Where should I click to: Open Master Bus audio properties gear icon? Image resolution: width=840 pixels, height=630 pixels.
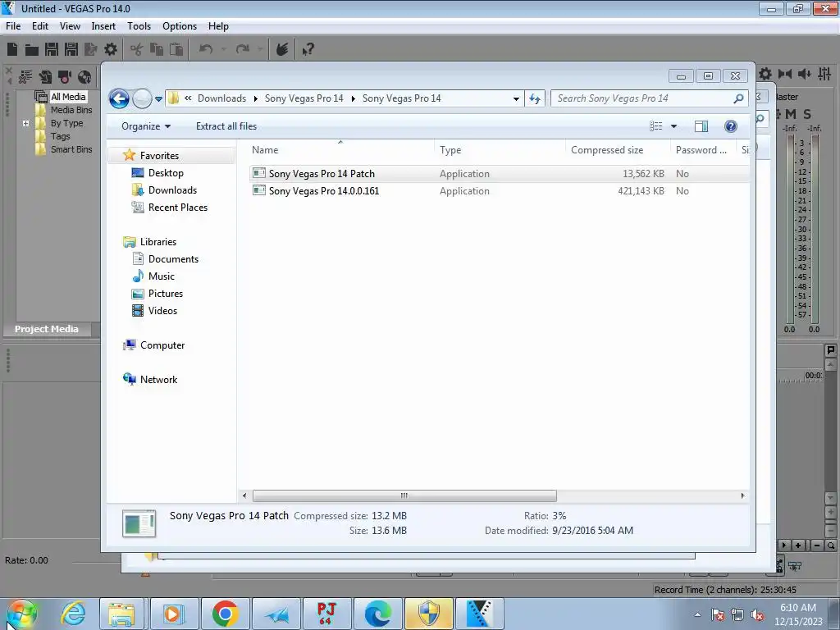pyautogui.click(x=765, y=74)
